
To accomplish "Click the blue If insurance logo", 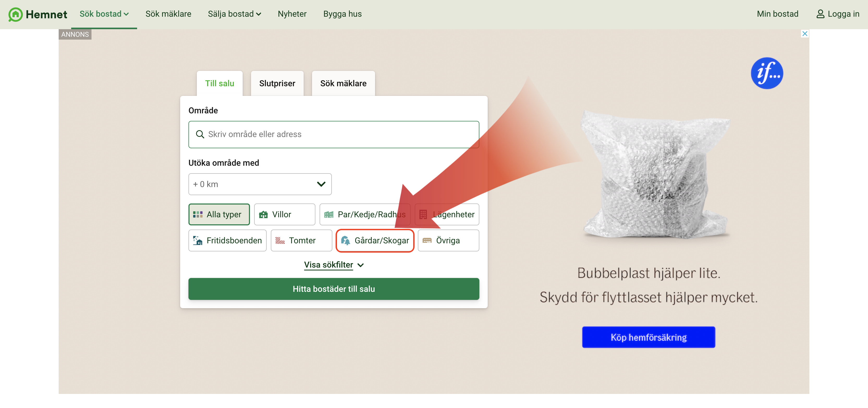I will coord(767,73).
